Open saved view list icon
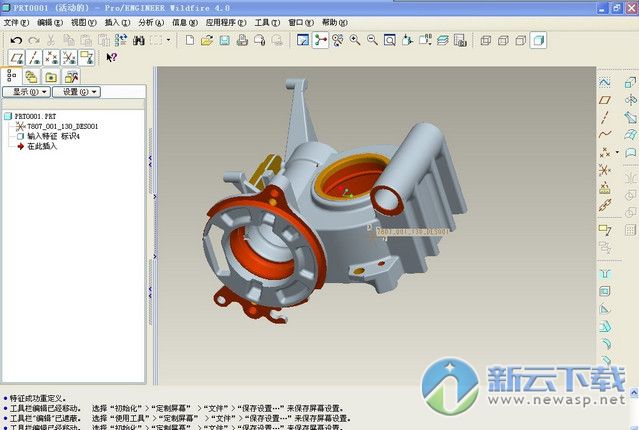Viewport: 639px width, 430px height. click(425, 40)
